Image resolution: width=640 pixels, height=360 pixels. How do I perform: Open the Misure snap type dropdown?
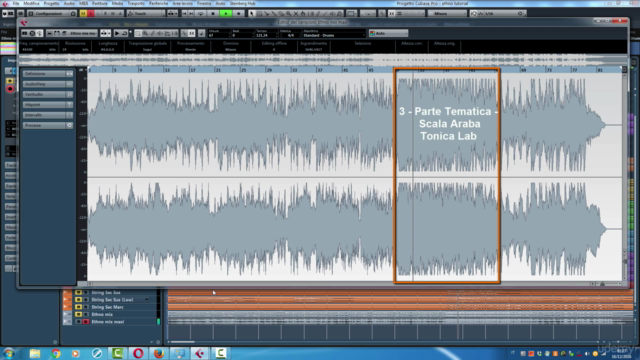tap(447, 13)
